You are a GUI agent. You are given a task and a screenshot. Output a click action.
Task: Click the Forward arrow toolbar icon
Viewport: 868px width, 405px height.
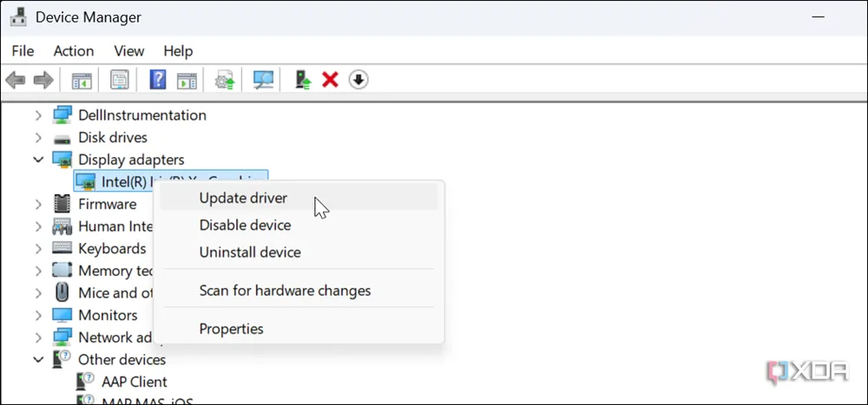tap(43, 81)
